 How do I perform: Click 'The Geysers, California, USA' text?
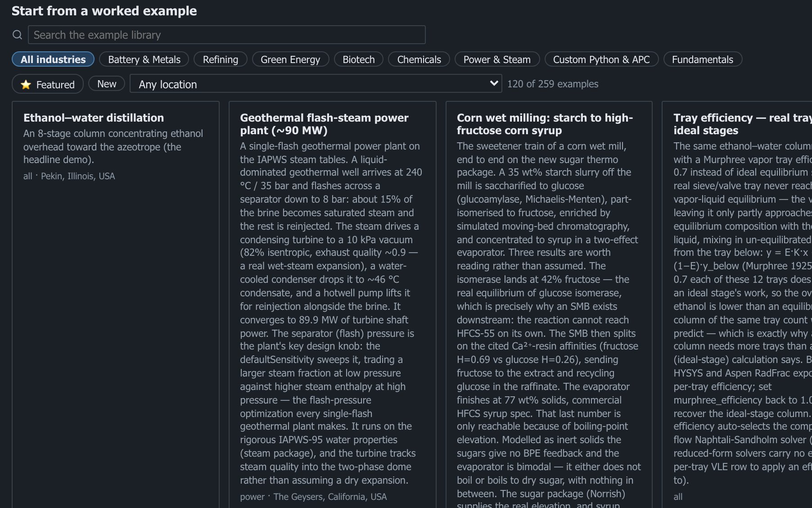(330, 497)
